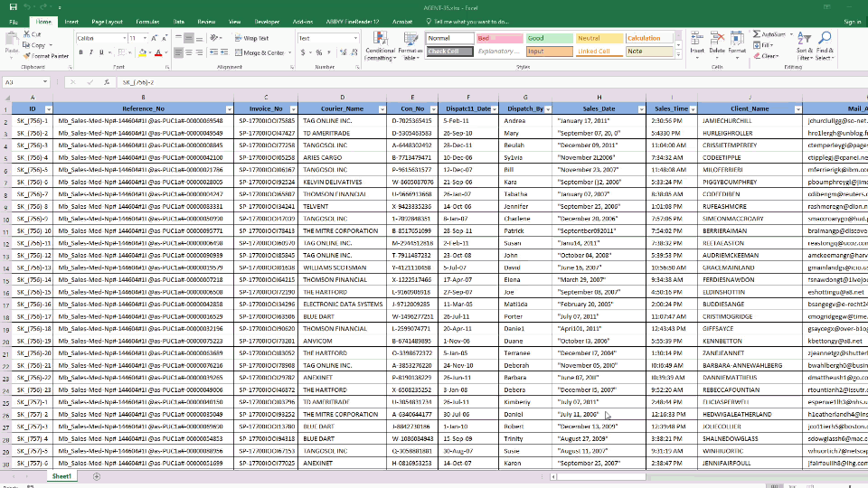Image resolution: width=868 pixels, height=488 pixels.
Task: Click the Copy icon
Action: click(x=27, y=45)
